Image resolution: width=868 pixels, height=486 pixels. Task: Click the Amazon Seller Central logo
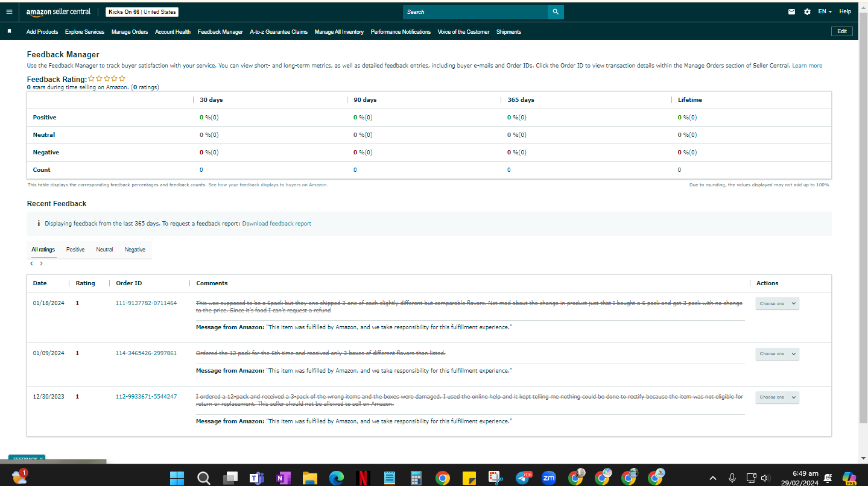59,12
